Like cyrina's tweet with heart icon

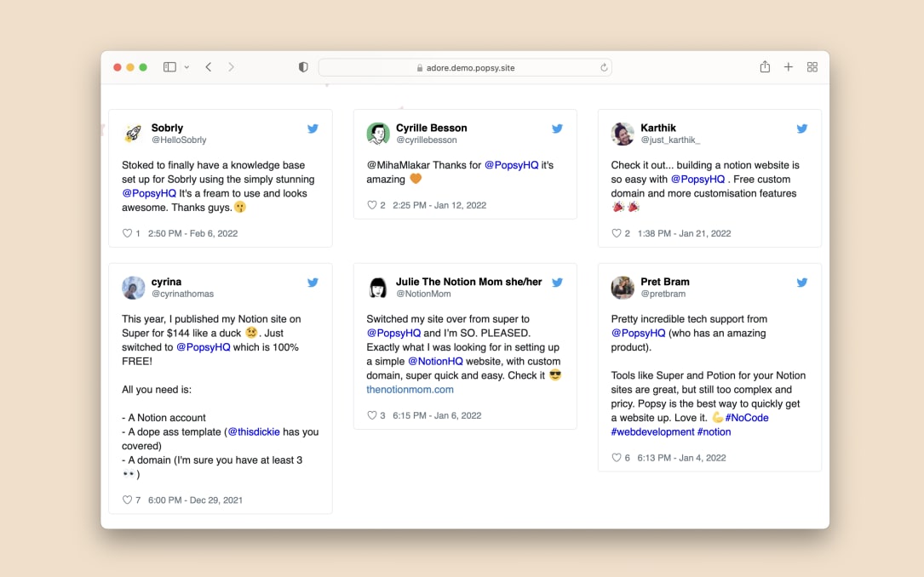coord(127,500)
